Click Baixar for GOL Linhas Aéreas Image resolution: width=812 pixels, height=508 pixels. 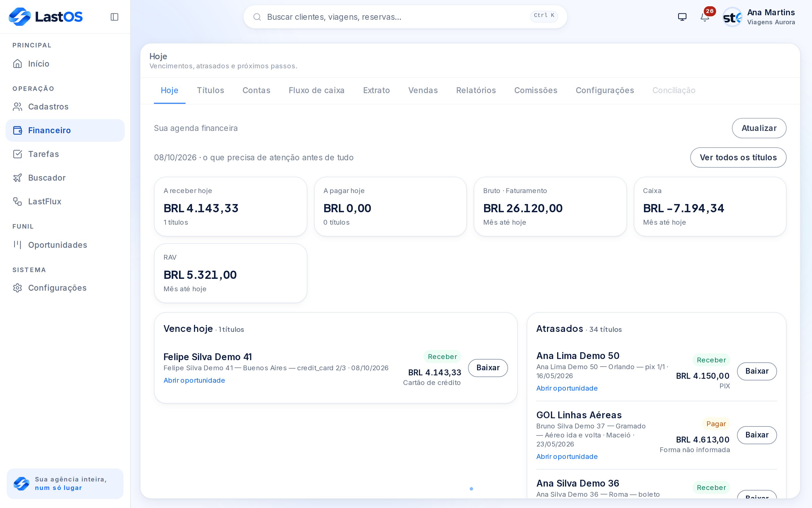[x=757, y=435]
